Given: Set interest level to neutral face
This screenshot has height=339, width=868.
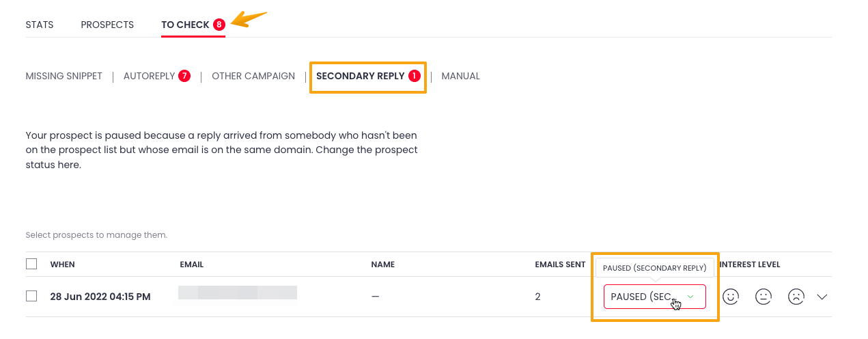Looking at the screenshot, I should 763,297.
